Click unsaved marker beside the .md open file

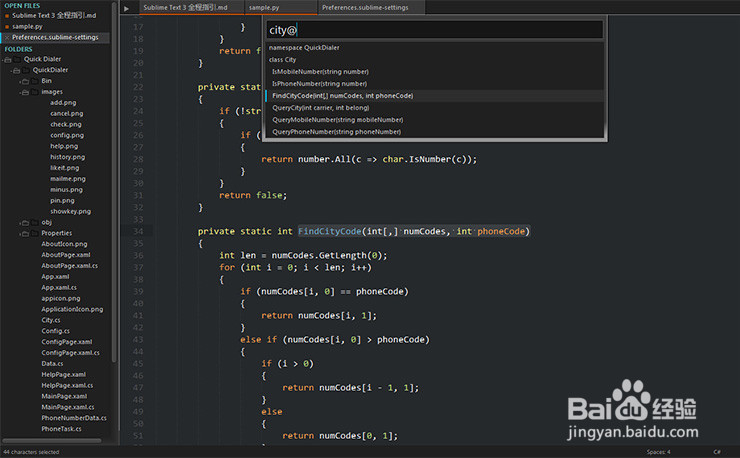[x=7, y=16]
